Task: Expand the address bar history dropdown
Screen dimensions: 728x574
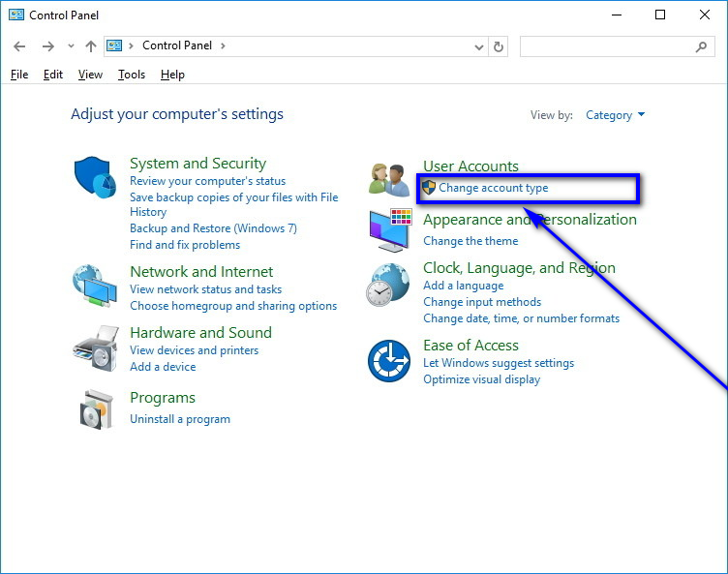Action: [x=479, y=46]
